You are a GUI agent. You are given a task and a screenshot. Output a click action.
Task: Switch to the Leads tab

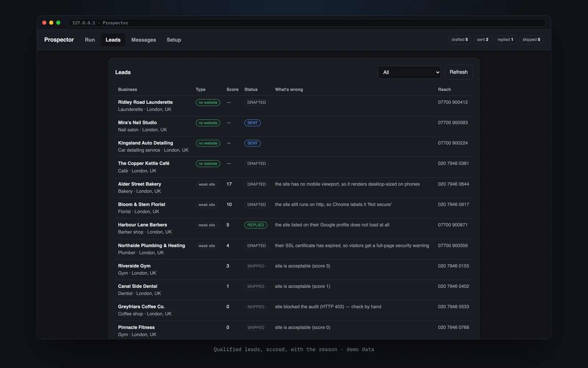tap(113, 40)
